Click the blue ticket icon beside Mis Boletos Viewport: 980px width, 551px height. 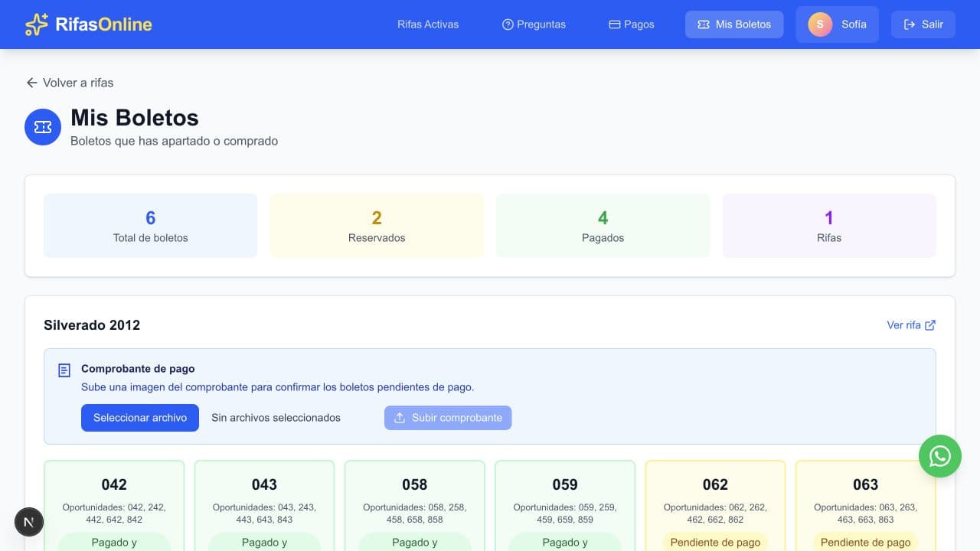click(x=43, y=127)
